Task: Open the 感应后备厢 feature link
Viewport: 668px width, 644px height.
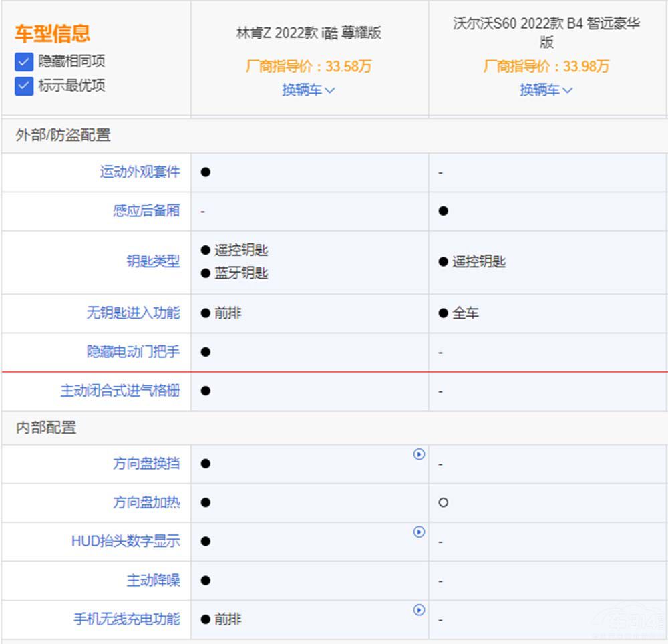Action: 146,210
